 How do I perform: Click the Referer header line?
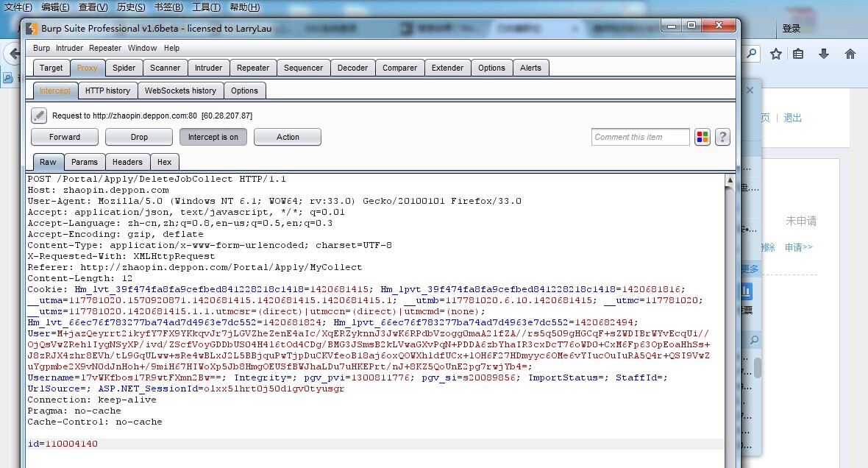click(195, 267)
